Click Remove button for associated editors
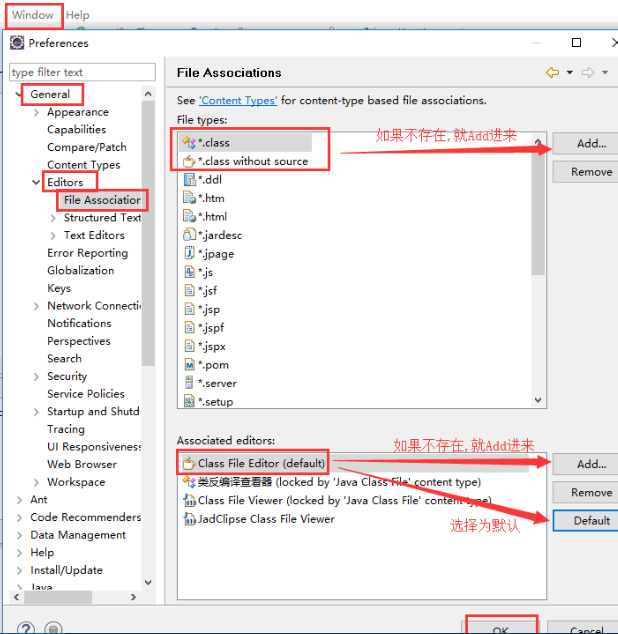 pos(586,492)
